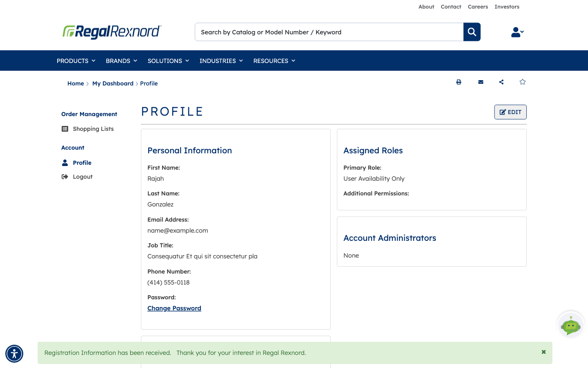588x368 pixels.
Task: Open the Contact link
Action: click(451, 7)
